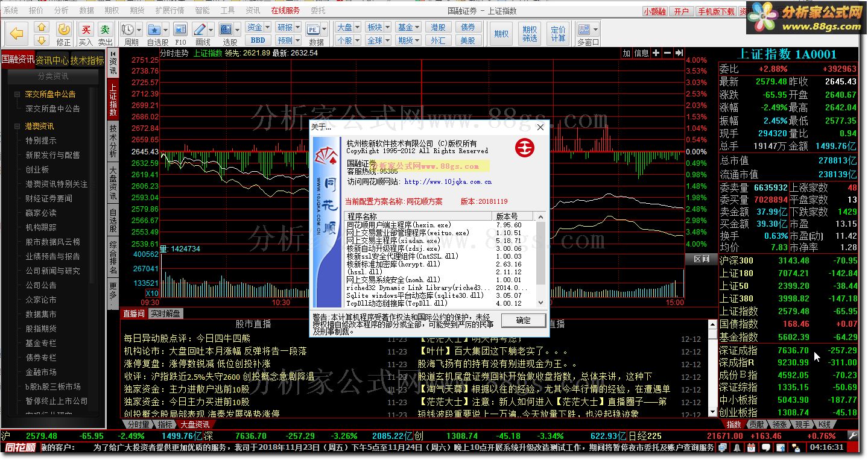Screen dimensions: 868x460
Task: Click the BBD button
Action: (x=258, y=40)
